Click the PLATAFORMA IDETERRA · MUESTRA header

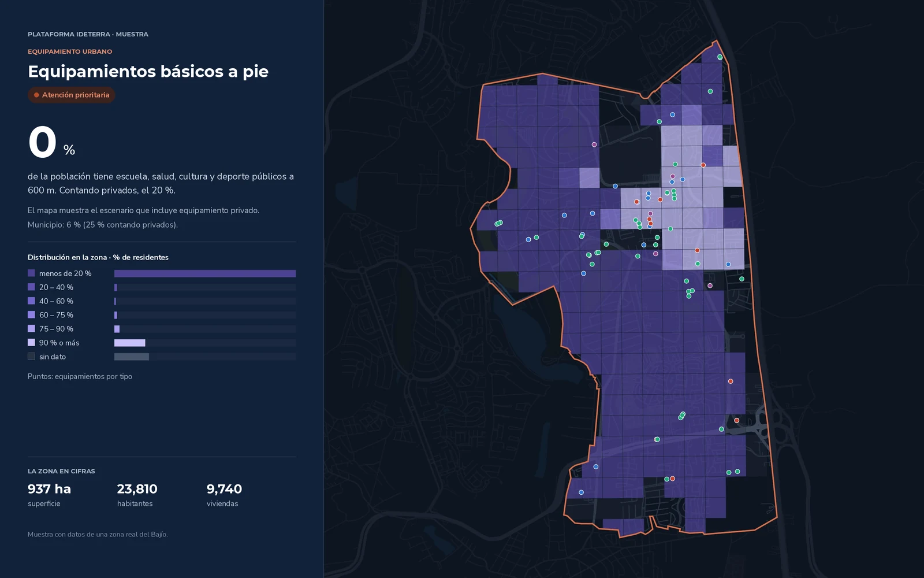click(88, 34)
